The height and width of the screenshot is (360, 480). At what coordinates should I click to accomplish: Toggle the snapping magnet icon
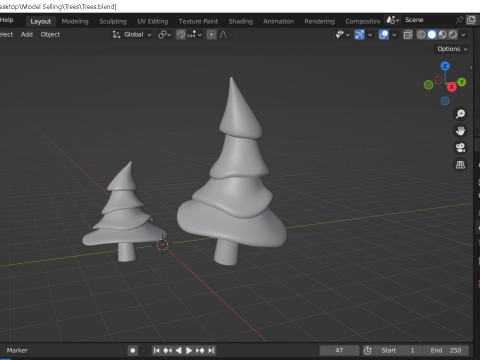coord(181,35)
